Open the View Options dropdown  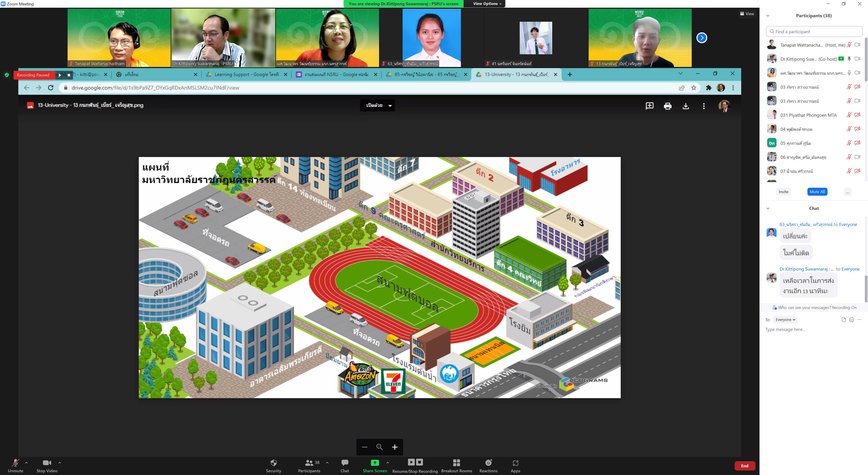click(x=487, y=4)
